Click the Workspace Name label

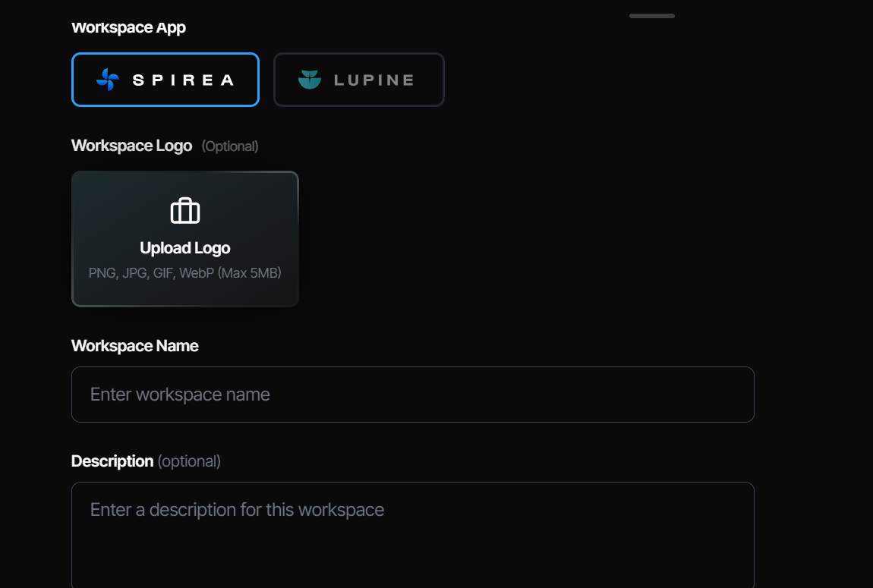point(134,346)
